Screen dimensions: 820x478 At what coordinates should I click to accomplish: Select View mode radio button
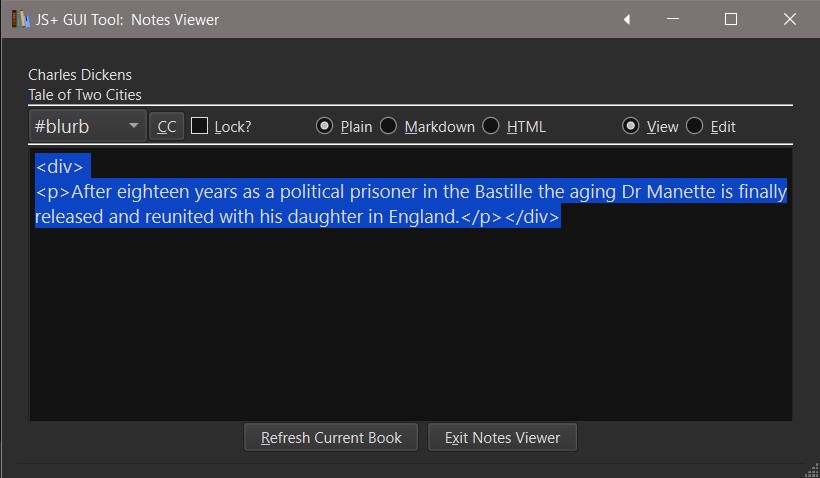coord(630,126)
